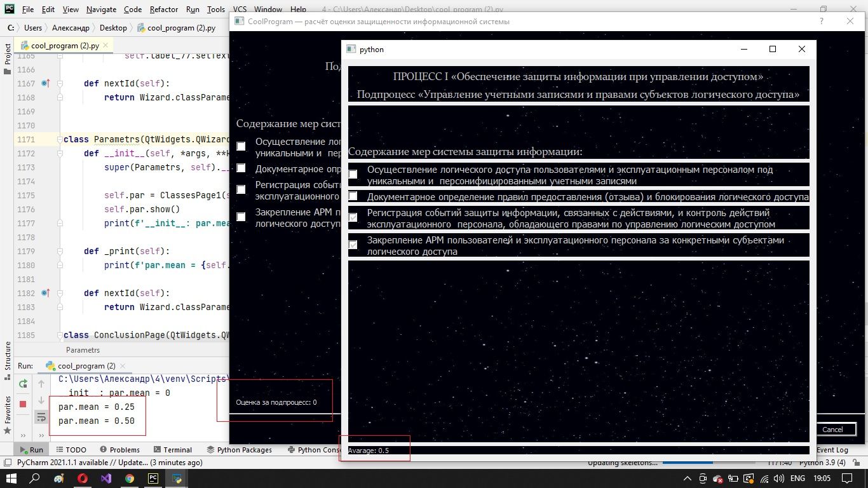Open the Python 3.9 interpreter selector

click(x=823, y=463)
